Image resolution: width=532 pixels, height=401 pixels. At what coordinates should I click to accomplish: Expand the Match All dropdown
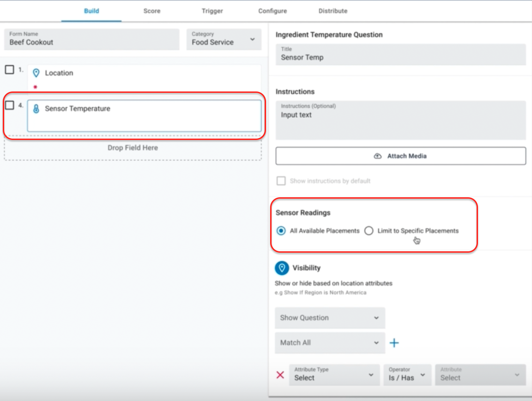tap(329, 343)
